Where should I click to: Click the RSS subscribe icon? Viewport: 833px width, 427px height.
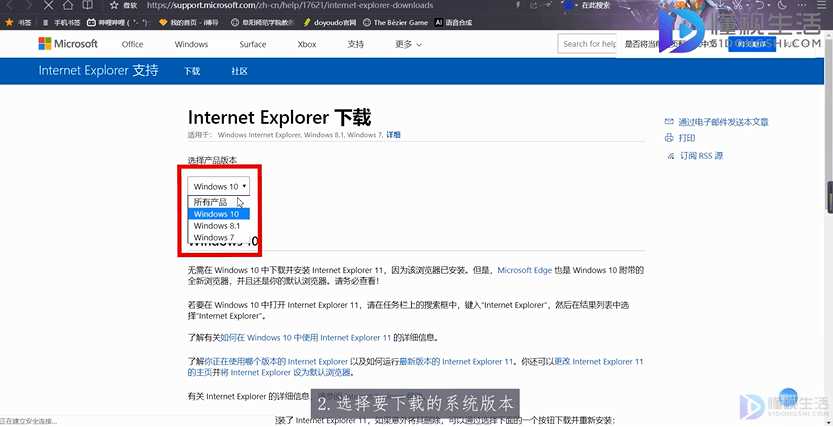point(669,156)
